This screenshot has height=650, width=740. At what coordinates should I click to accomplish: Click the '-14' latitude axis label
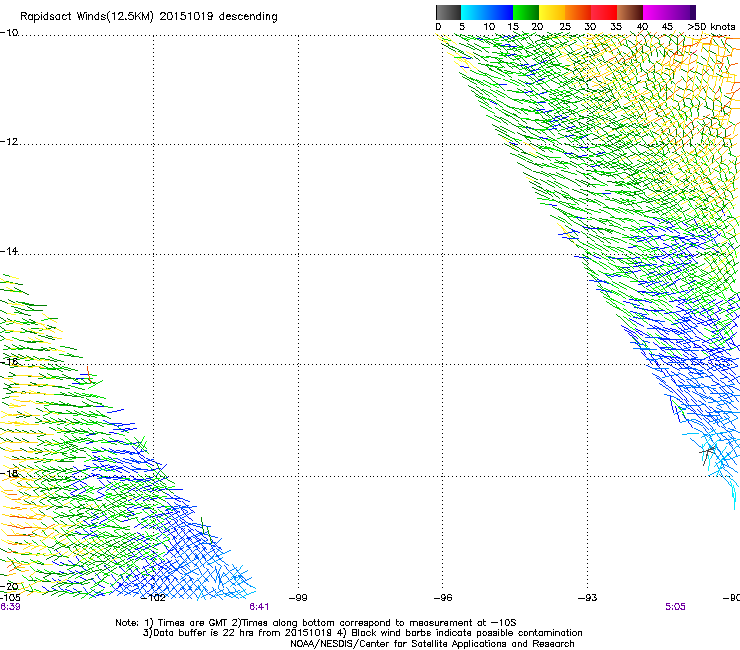click(x=9, y=251)
